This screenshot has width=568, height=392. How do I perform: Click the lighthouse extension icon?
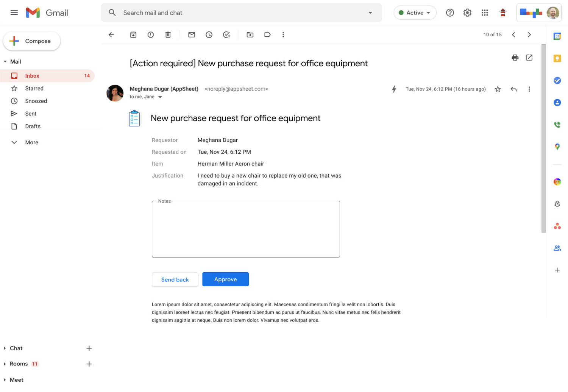click(503, 12)
